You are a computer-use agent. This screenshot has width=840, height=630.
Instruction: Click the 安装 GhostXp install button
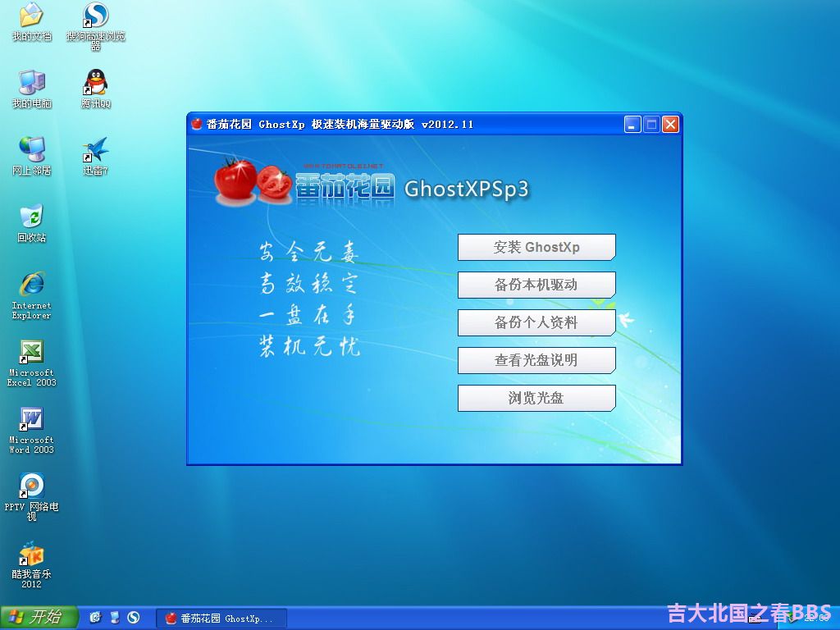coord(536,247)
